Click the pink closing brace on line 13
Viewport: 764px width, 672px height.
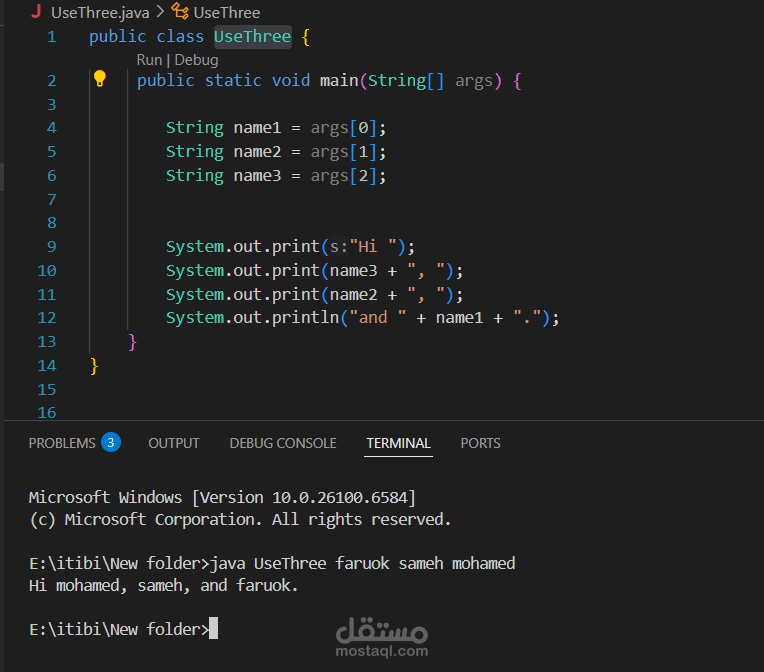132,342
